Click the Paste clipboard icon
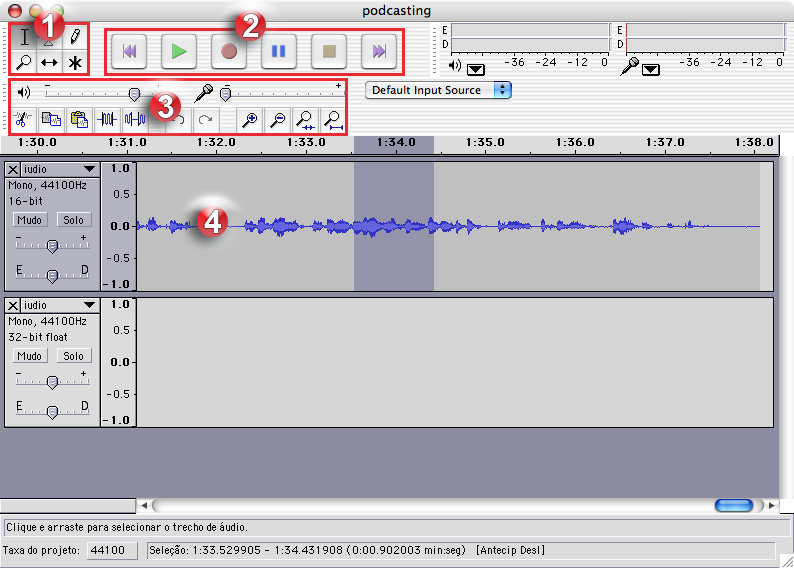The height and width of the screenshot is (568, 794). (79, 119)
